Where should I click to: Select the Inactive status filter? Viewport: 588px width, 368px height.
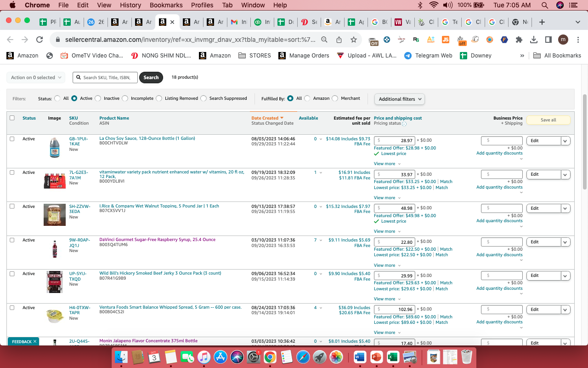tap(99, 98)
